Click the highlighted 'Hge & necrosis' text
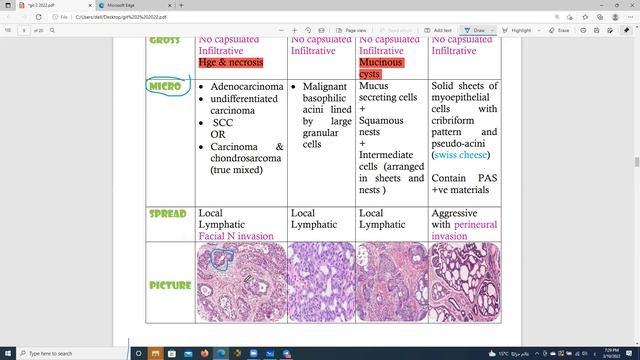640x360 pixels. click(231, 62)
